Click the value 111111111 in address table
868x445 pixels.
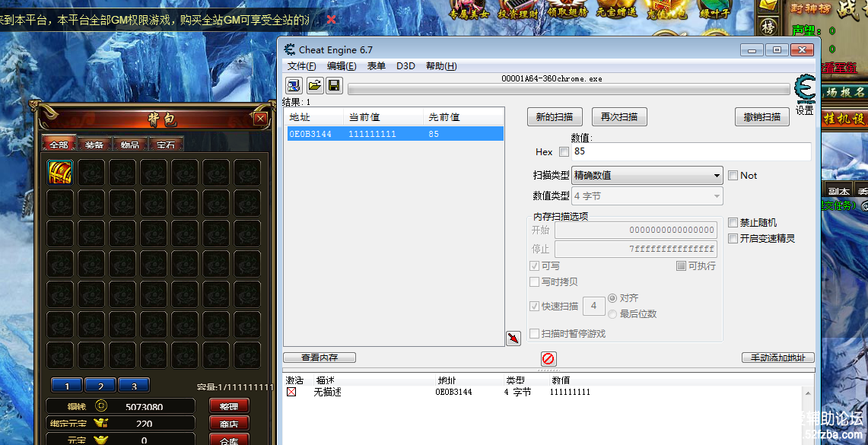[570, 392]
